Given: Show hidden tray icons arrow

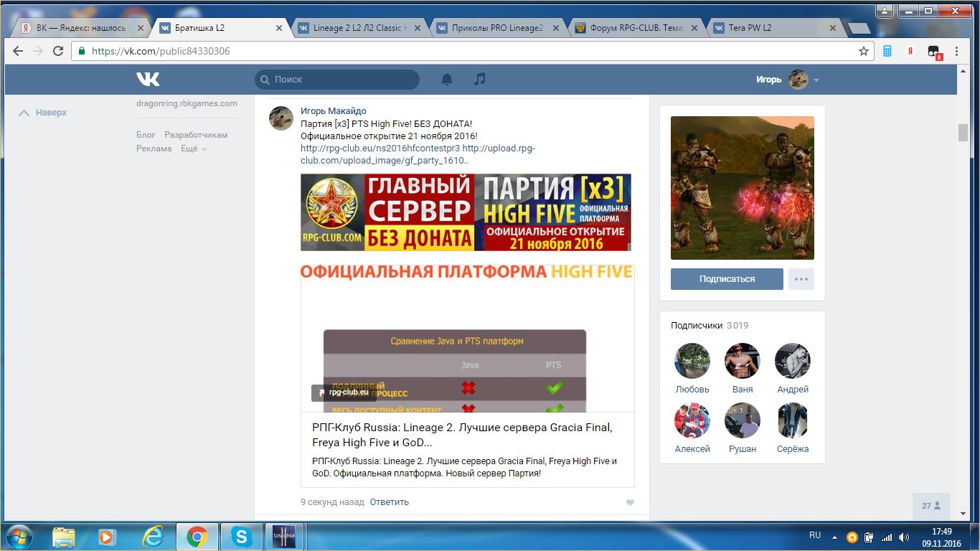Looking at the screenshot, I should [834, 537].
